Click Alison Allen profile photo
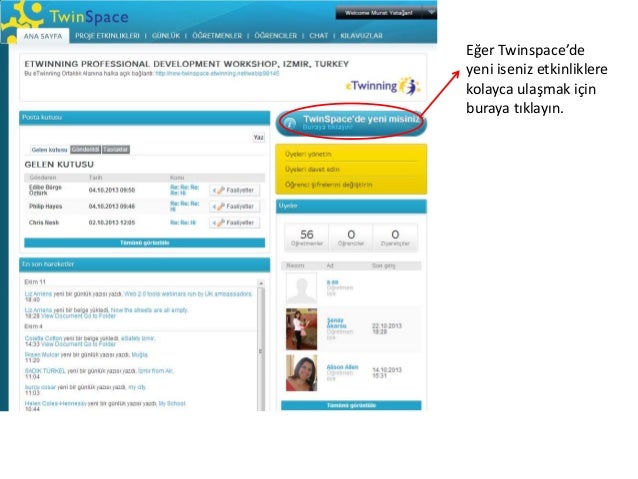Image resolution: width=638 pixels, height=479 pixels. [x=302, y=373]
